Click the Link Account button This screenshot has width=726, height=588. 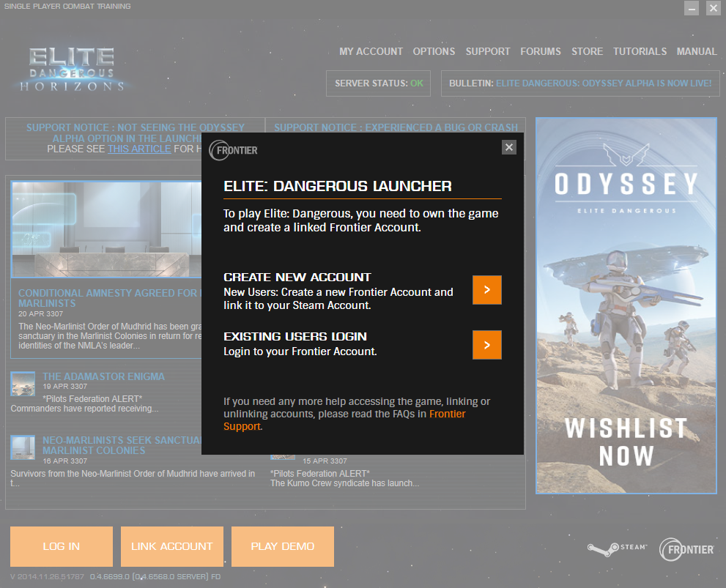[x=172, y=546]
